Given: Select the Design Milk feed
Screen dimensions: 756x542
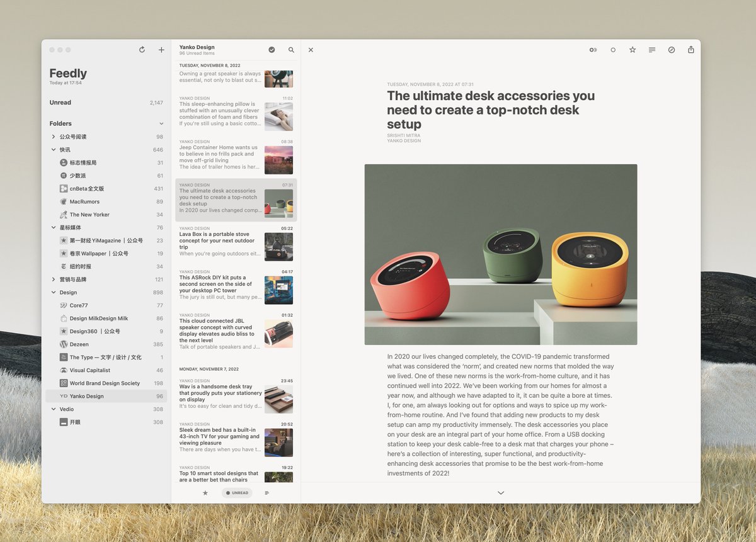Looking at the screenshot, I should 106,319.
